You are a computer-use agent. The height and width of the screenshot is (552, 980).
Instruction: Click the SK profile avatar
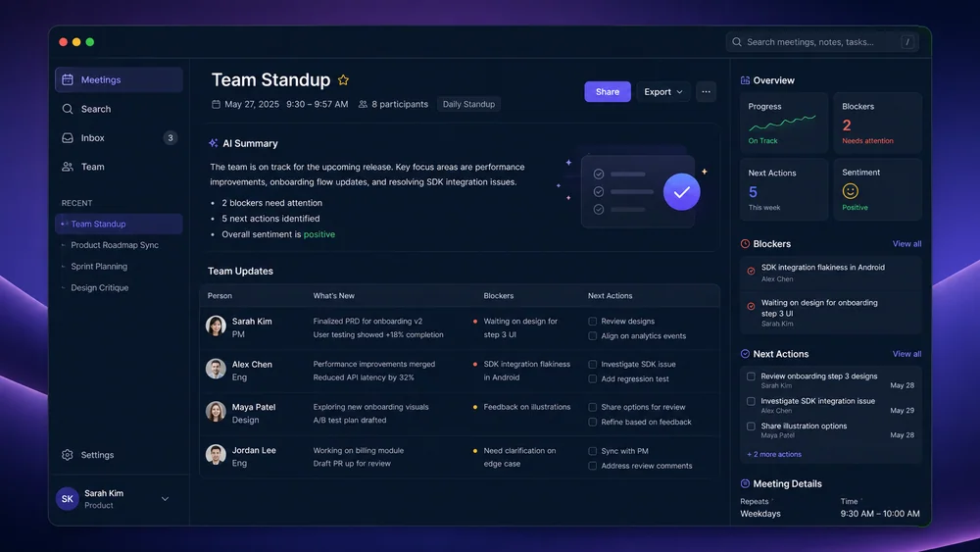tap(68, 499)
